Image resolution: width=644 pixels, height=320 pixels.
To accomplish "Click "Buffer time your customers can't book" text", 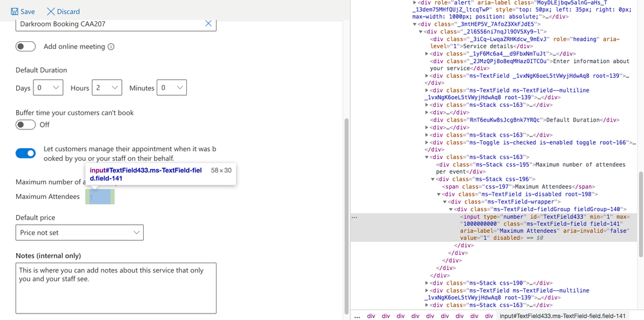I will [75, 113].
